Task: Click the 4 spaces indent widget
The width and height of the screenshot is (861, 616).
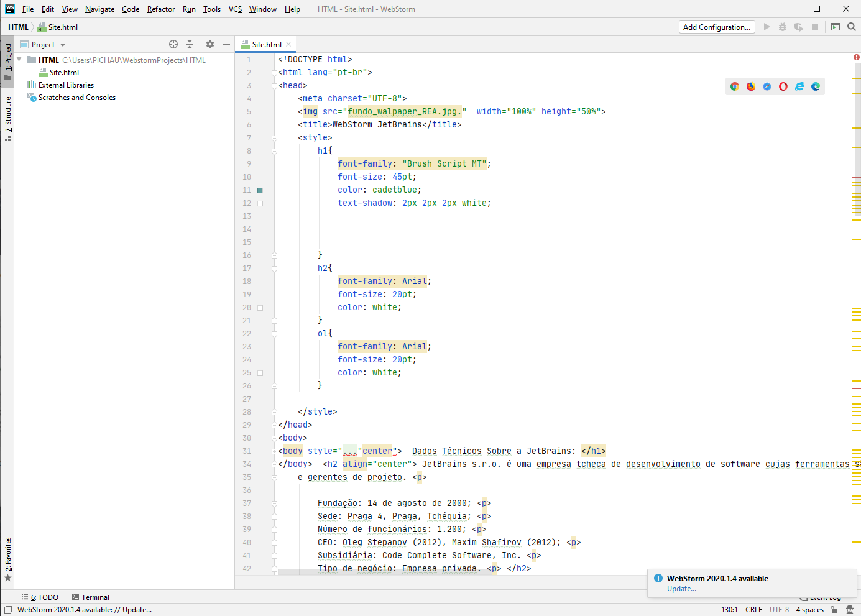Action: pos(809,610)
